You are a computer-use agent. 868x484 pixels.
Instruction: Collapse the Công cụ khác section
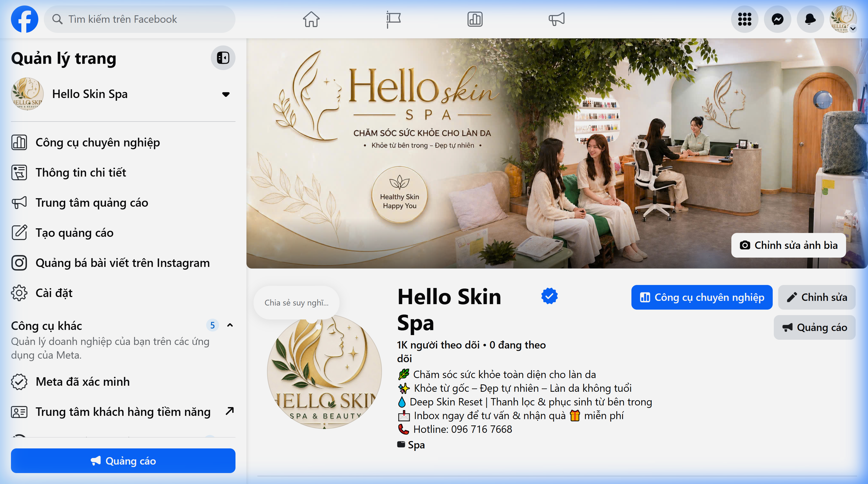(x=230, y=325)
